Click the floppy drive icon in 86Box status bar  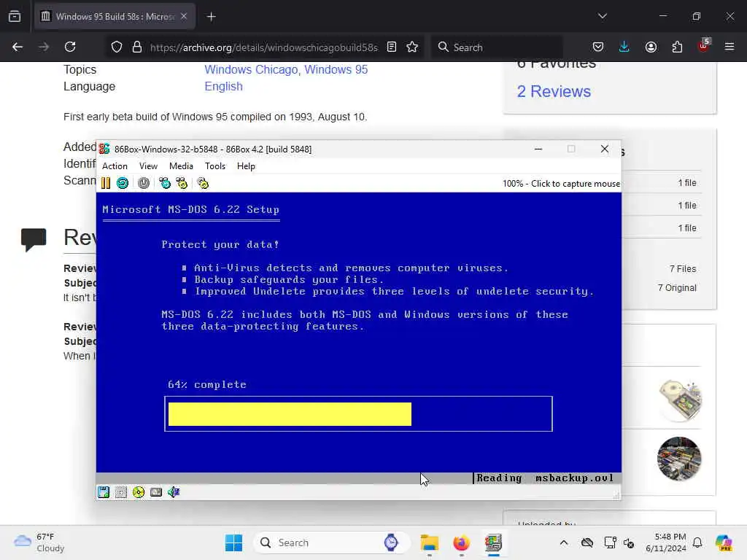click(104, 492)
